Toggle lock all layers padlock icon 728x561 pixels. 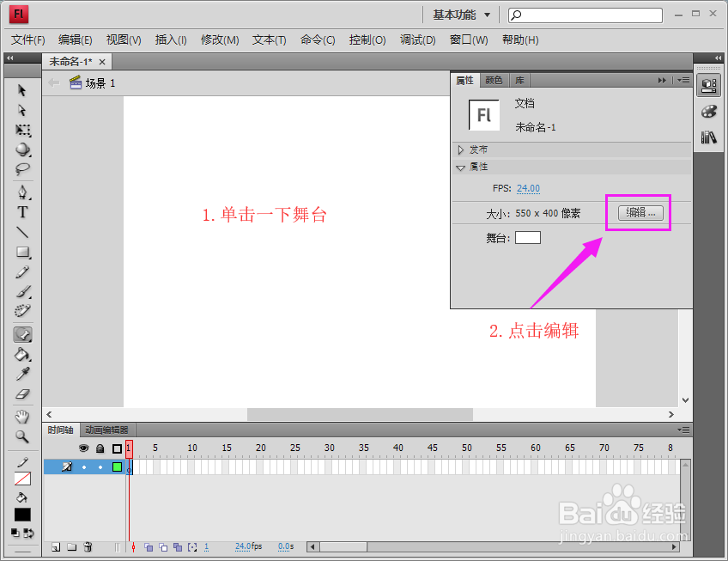pyautogui.click(x=100, y=448)
